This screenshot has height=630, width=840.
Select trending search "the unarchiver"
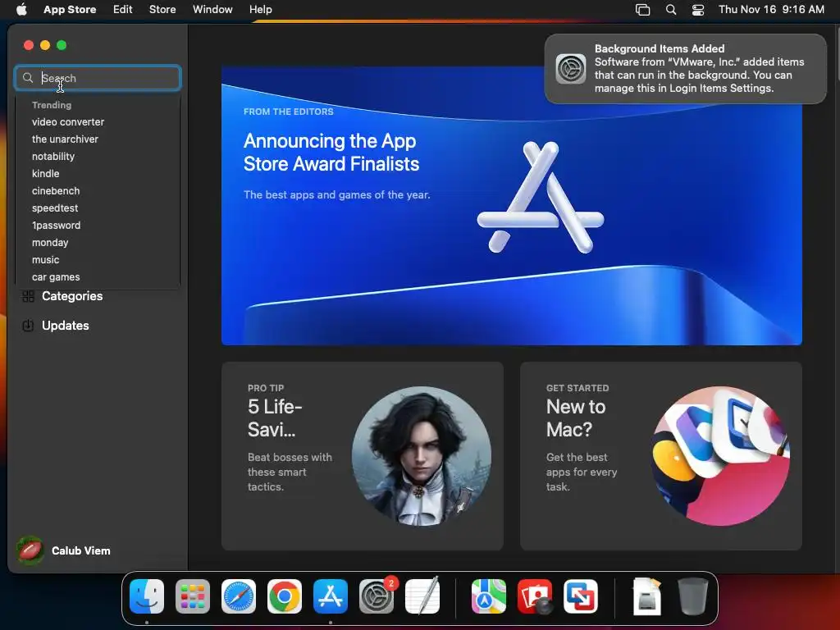click(65, 139)
